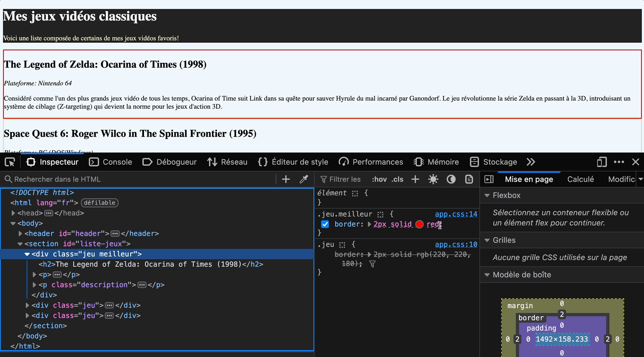644x357 pixels.
Task: Add a new CSS rule
Action: [415, 179]
